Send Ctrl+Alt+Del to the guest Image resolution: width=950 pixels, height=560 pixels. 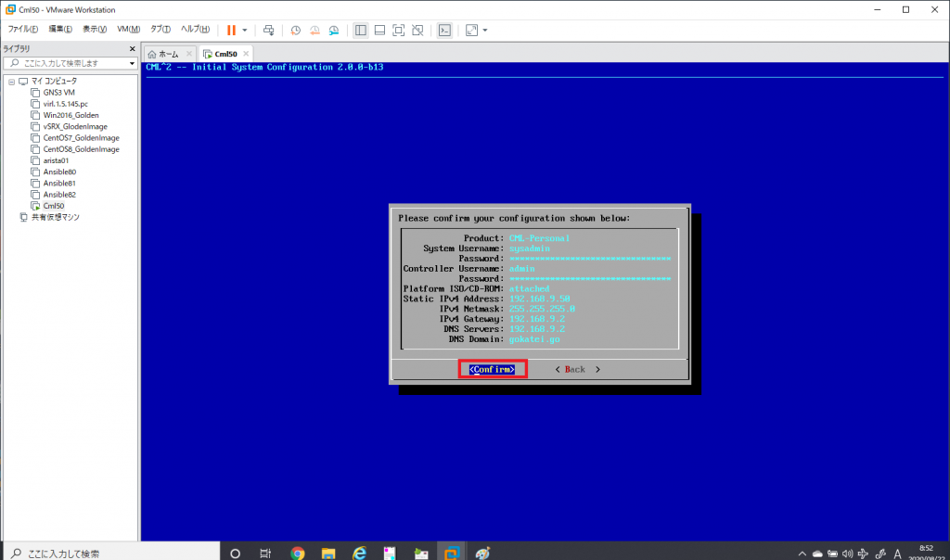pos(267,29)
